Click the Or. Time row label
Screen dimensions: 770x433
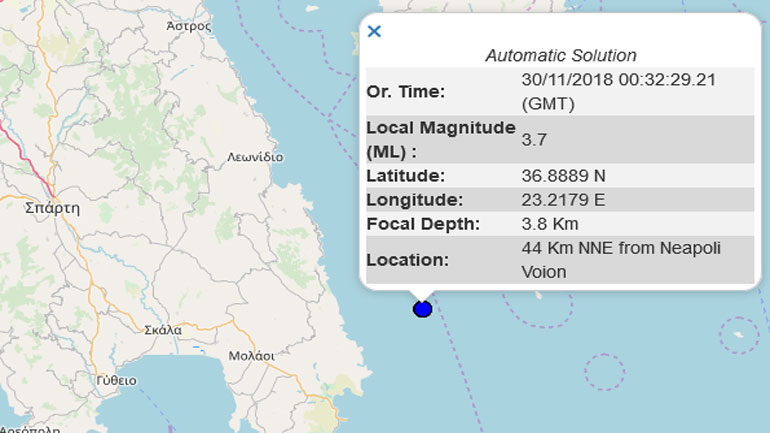406,92
